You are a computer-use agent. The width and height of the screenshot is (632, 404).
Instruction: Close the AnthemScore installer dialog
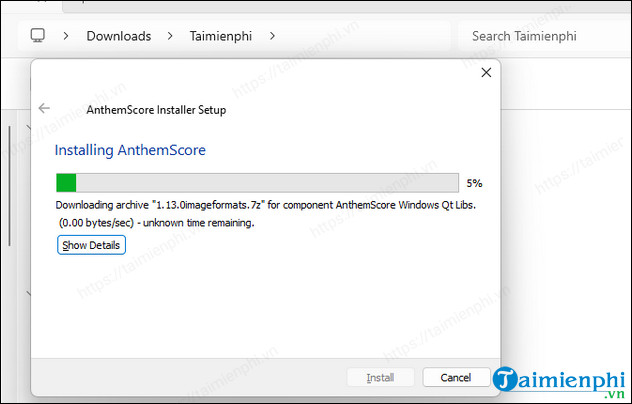[x=486, y=73]
